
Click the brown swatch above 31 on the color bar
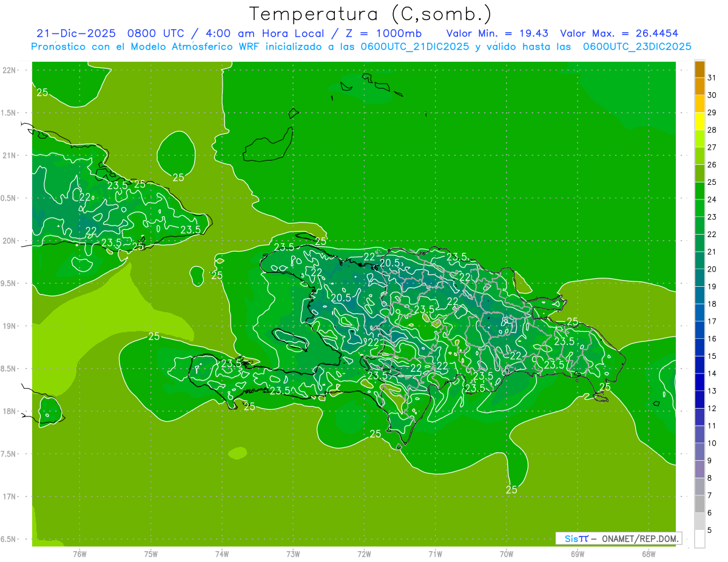pyautogui.click(x=699, y=69)
